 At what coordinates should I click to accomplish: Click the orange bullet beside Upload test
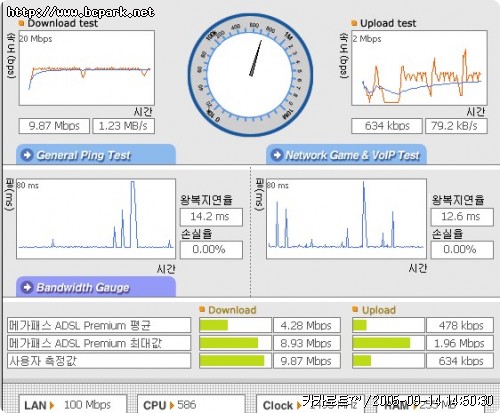click(x=354, y=23)
